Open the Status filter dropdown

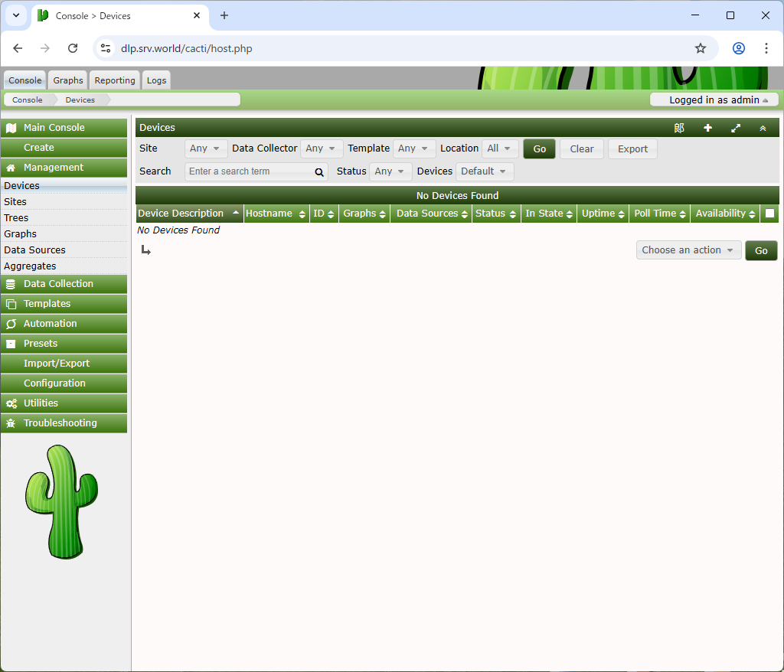390,171
